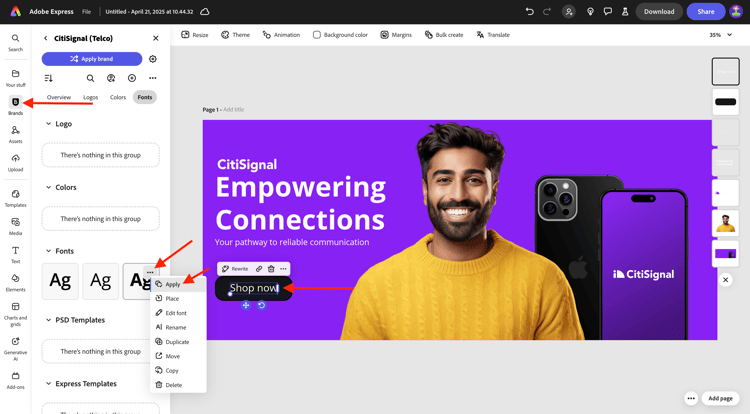Choose Rename in context menu
This screenshot has height=414, width=750.
178,327
